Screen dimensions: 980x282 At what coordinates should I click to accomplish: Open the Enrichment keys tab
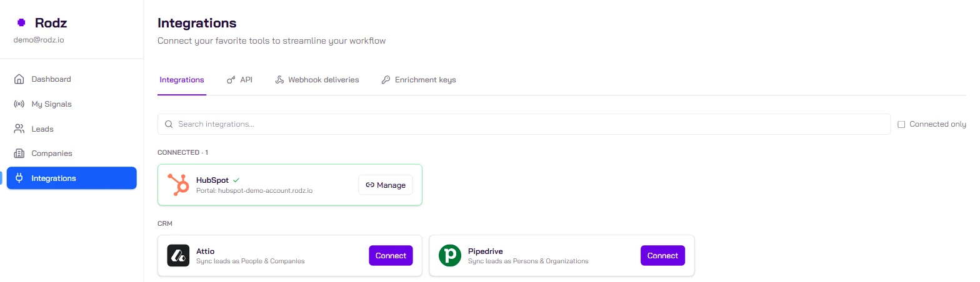(419, 80)
